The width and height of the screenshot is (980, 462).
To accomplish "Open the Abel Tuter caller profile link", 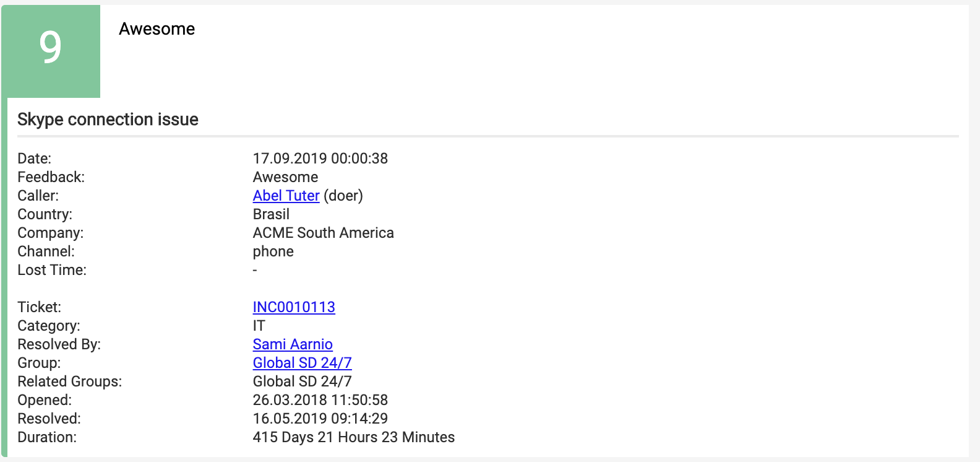I will (x=286, y=196).
